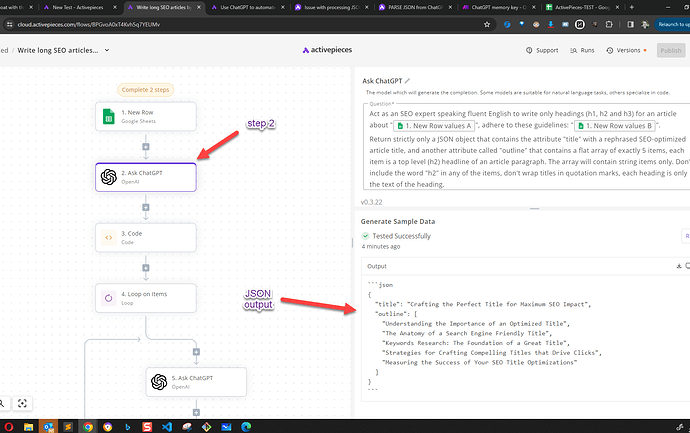Expand the flow name dropdown chevron
Image resolution: width=690 pixels, height=433 pixels.
(x=106, y=50)
